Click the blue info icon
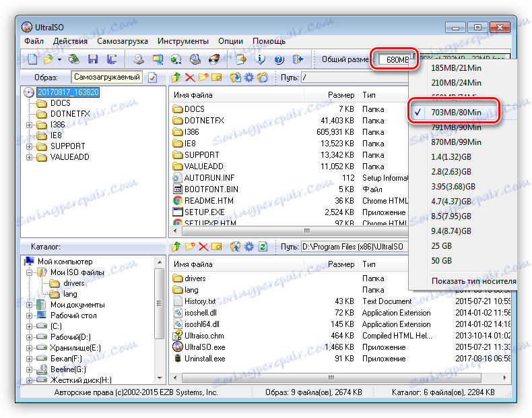The width and height of the screenshot is (532, 418). [260, 59]
